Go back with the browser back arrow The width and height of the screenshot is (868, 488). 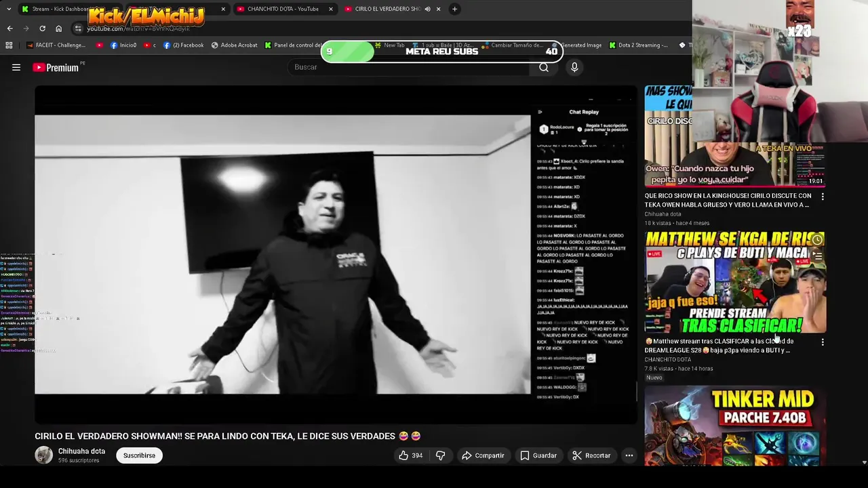point(9,28)
